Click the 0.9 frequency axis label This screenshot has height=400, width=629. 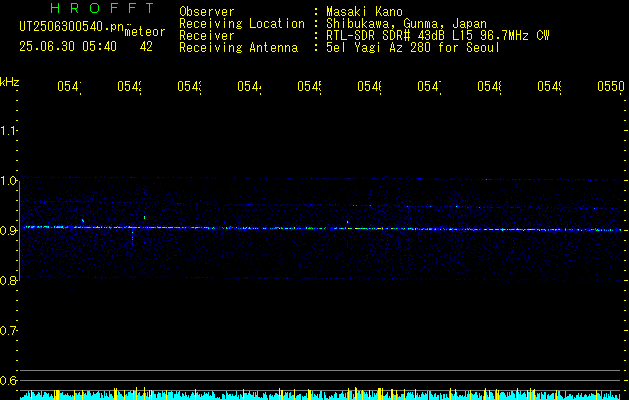click(8, 230)
